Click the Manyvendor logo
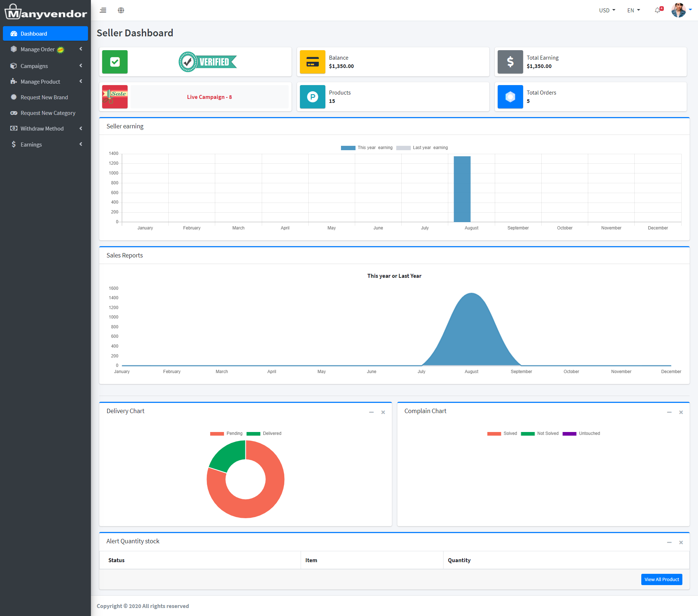Viewport: 698px width, 616px height. pyautogui.click(x=46, y=12)
